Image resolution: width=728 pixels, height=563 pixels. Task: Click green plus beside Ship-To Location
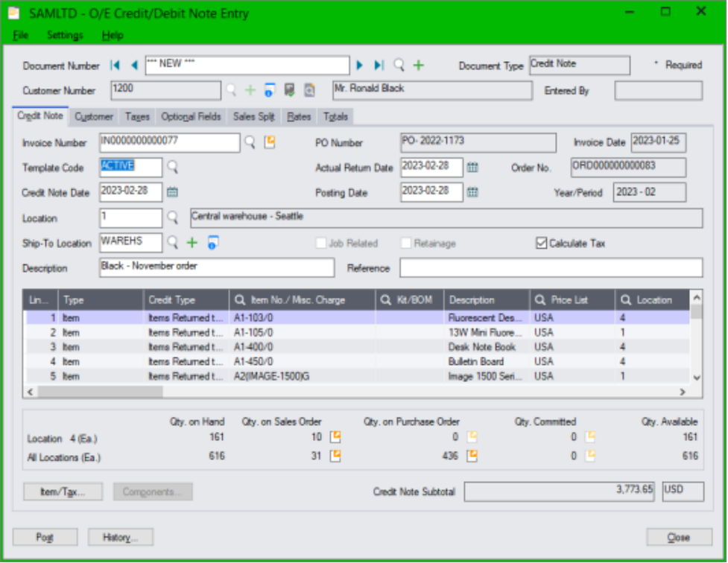click(192, 242)
